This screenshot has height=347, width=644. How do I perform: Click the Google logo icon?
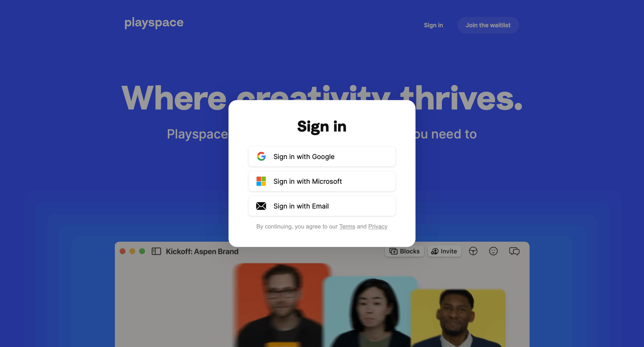click(x=261, y=156)
